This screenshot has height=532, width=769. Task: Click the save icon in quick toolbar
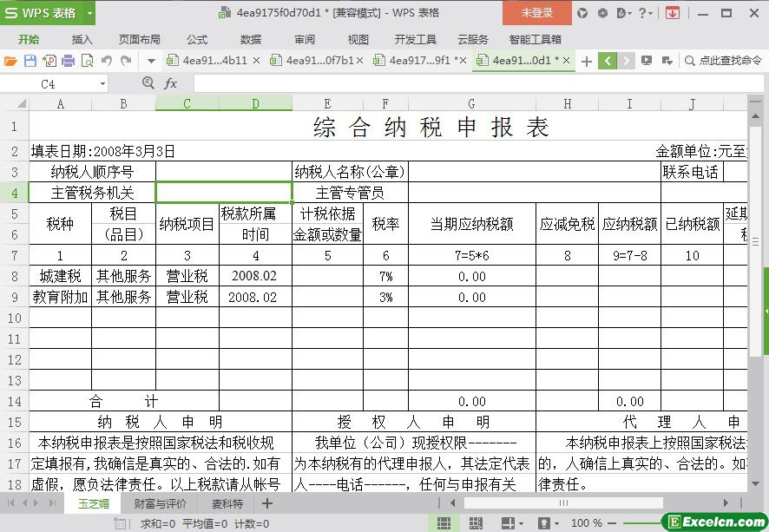(30, 61)
